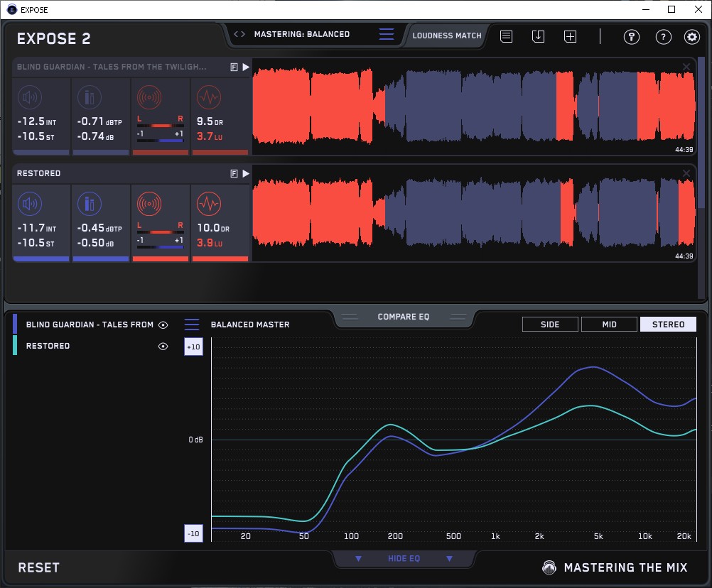Click the +10 EQ range box

coord(193,347)
